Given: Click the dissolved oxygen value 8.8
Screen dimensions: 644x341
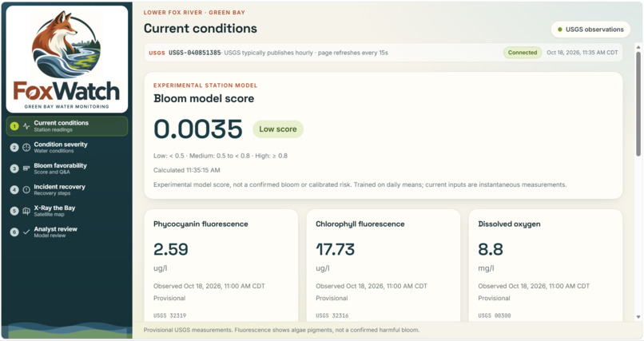Looking at the screenshot, I should coord(491,249).
